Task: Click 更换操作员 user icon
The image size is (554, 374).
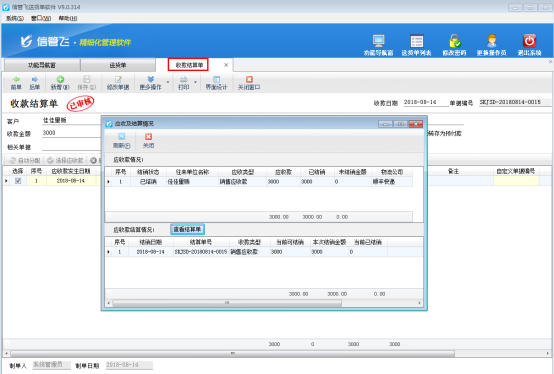Action: pyautogui.click(x=491, y=41)
